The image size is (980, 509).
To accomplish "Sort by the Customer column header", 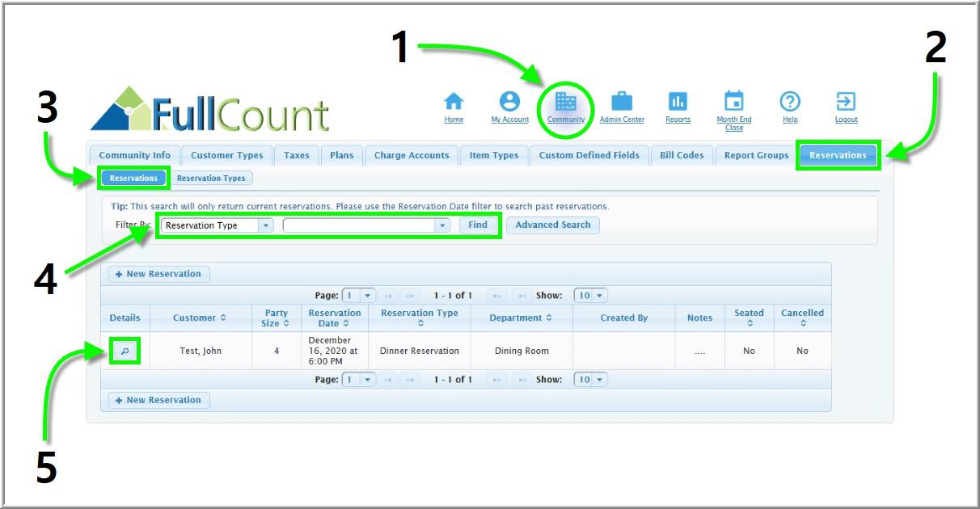I will [200, 318].
